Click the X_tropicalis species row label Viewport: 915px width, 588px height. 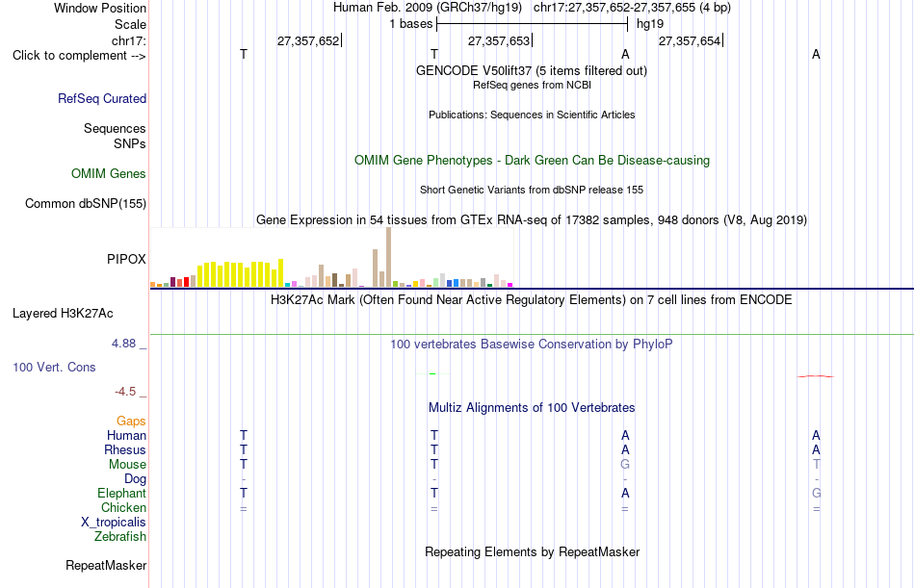114,523
